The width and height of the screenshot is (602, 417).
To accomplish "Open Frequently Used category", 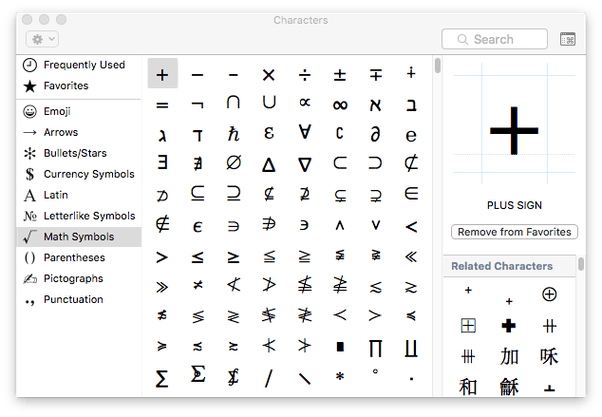I will point(78,65).
